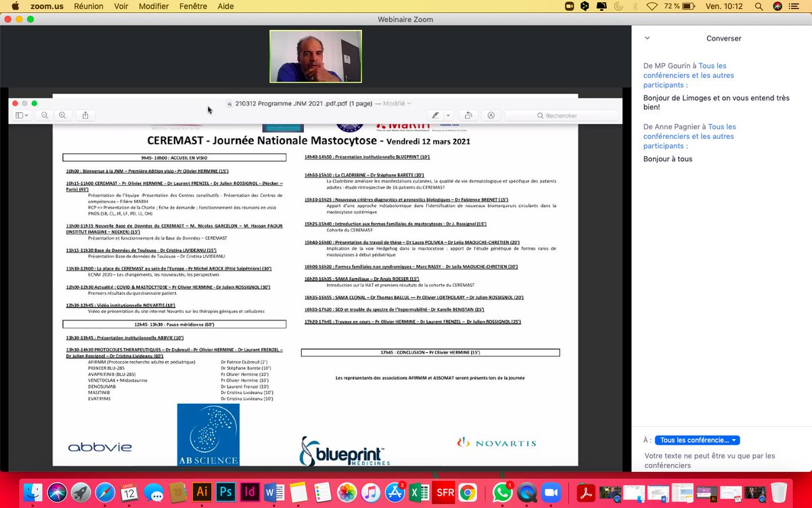Open the Calendar icon showing 12
Image resolution: width=812 pixels, height=508 pixels.
[130, 492]
